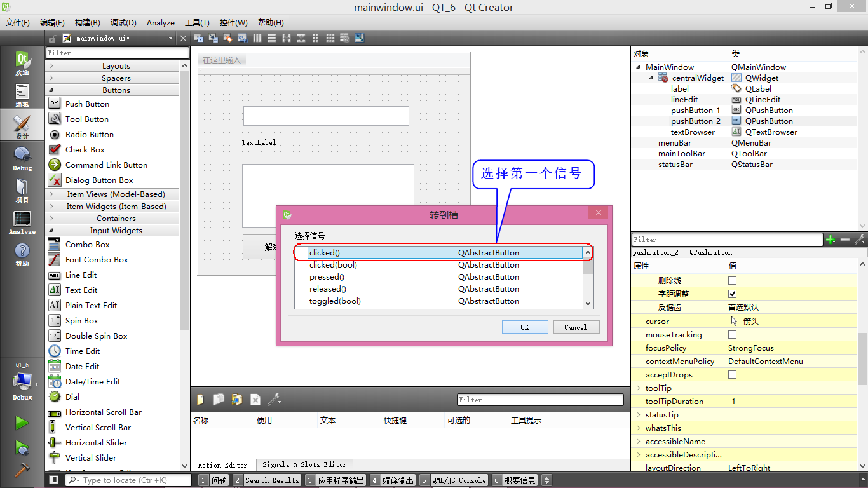Click the green Run button
The width and height of the screenshot is (868, 488).
(22, 423)
